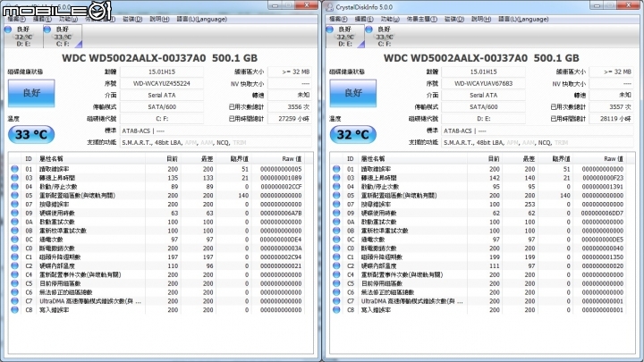Select the 32 °C D: E: disk tab in left window
This screenshot has width=644, height=362.
click(x=23, y=36)
